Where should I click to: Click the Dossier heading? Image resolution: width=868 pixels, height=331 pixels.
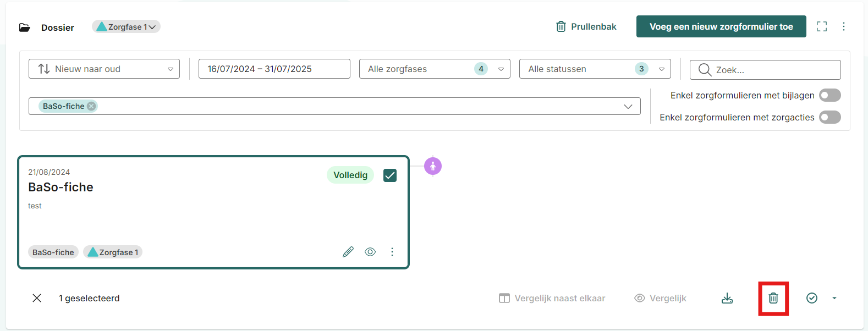58,27
